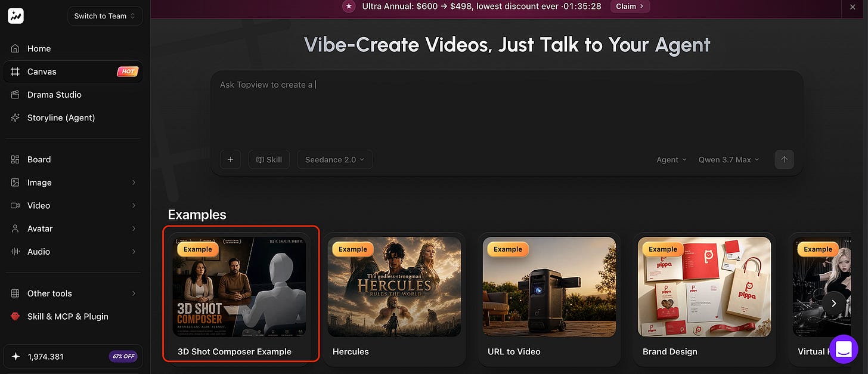Click the Hercules card title
Viewport: 868px width, 374px height.
pyautogui.click(x=351, y=351)
